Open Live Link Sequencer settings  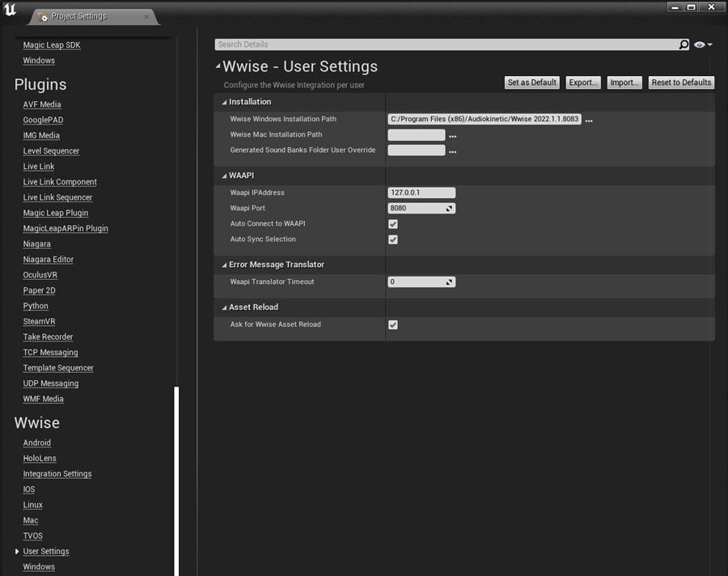tap(57, 197)
